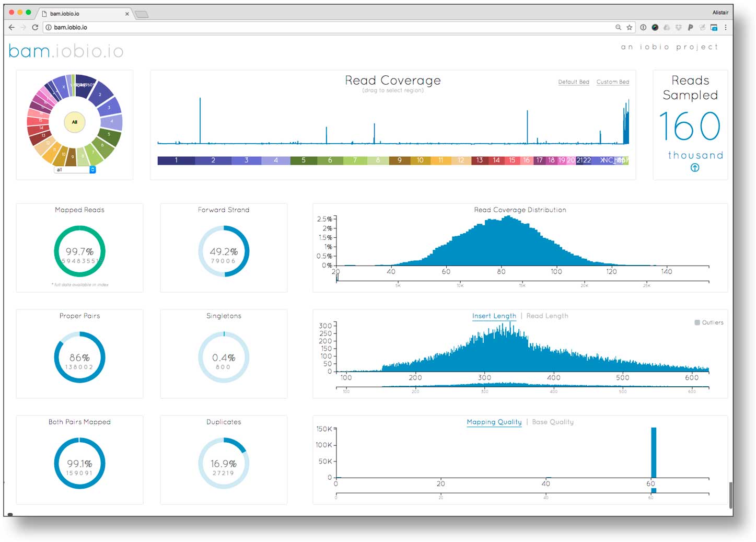This screenshot has height=542, width=756.
Task: Select the center All circle in chromosome wheel
Action: 75,122
